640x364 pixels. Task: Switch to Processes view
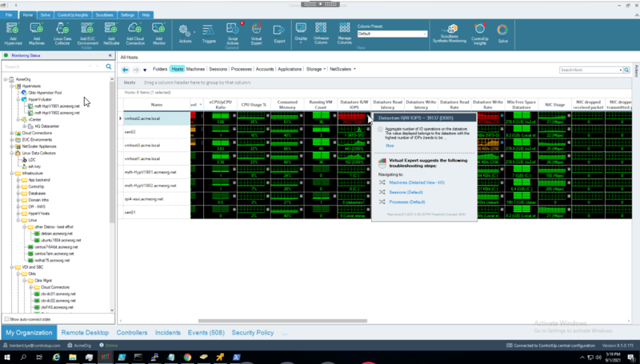pyautogui.click(x=242, y=69)
